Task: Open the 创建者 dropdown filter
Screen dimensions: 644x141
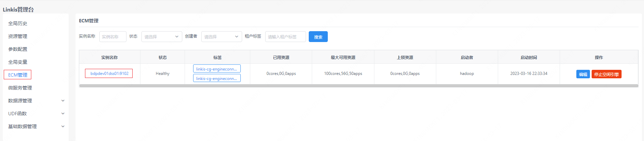Action: click(x=221, y=37)
